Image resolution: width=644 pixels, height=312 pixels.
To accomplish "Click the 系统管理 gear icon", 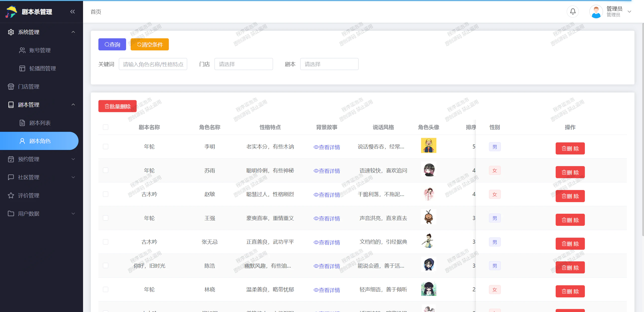I will point(11,32).
